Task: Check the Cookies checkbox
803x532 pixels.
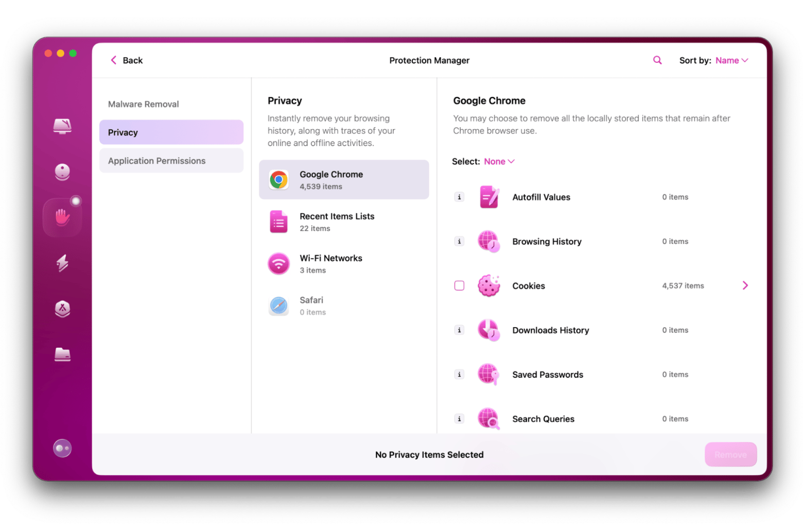Action: click(x=459, y=286)
